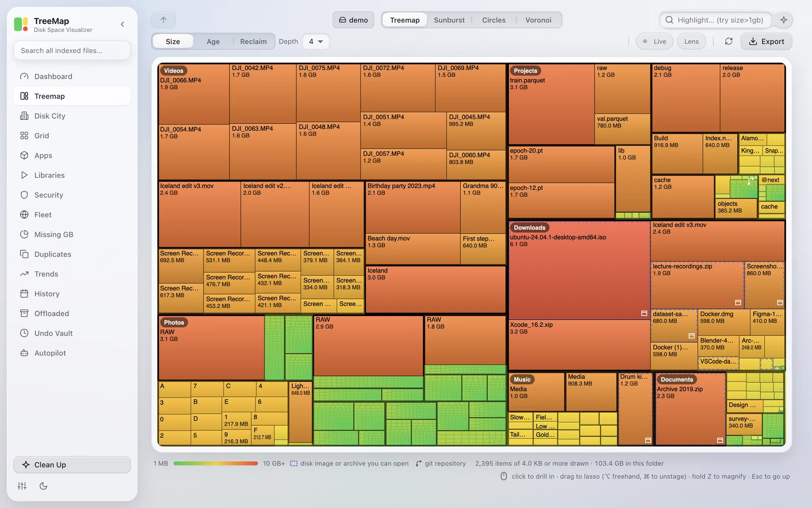
Task: Go up one folder level with the arrow button
Action: tap(163, 20)
